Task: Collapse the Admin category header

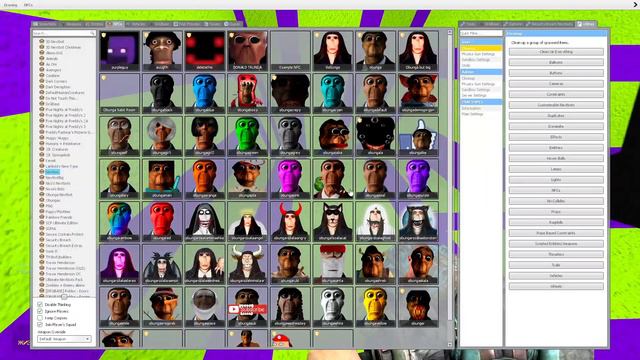Action: pos(481,72)
